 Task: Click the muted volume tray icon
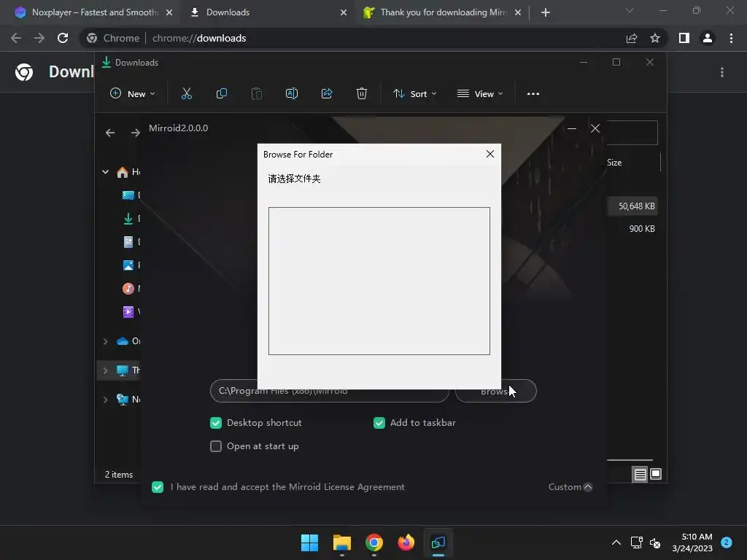tap(655, 542)
